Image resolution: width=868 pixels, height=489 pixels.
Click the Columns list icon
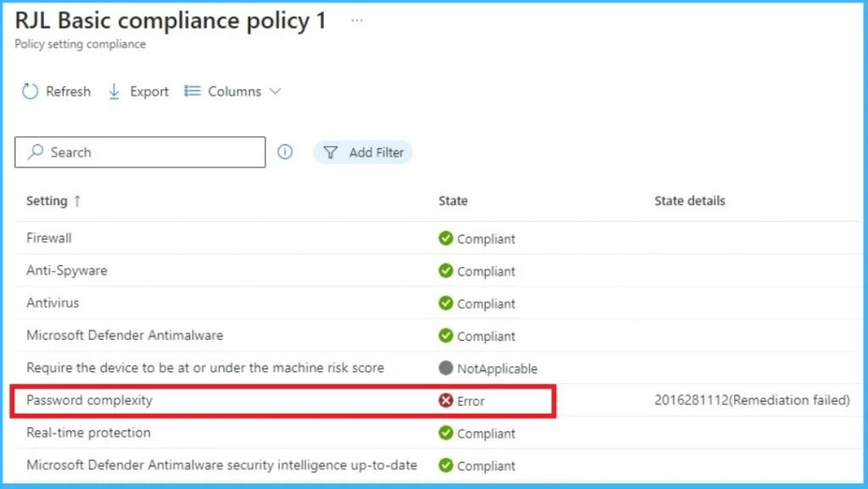192,91
